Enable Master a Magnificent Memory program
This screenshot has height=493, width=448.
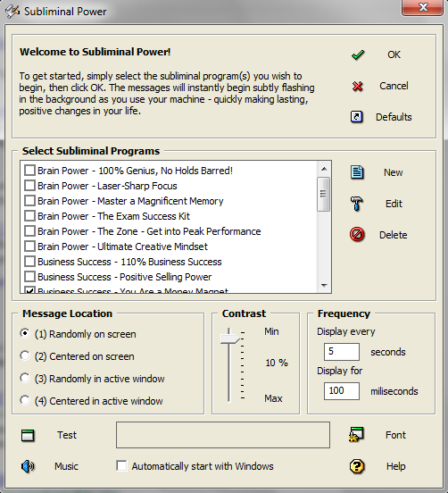pos(29,201)
